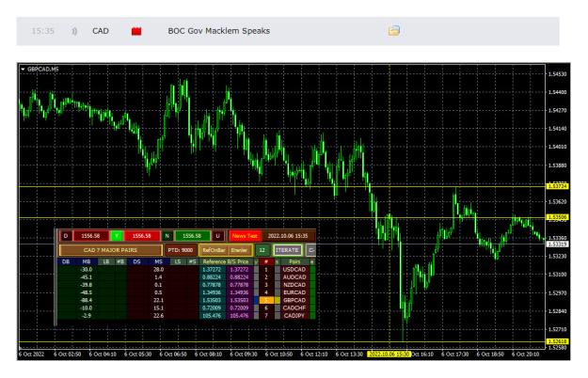Click the ITERATE button
Screen dimensions: 588x378
pyautogui.click(x=287, y=250)
